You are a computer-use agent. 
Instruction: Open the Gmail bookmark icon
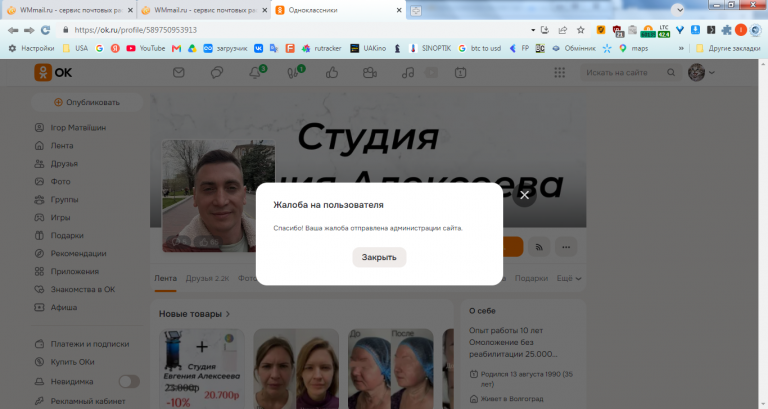pyautogui.click(x=176, y=48)
